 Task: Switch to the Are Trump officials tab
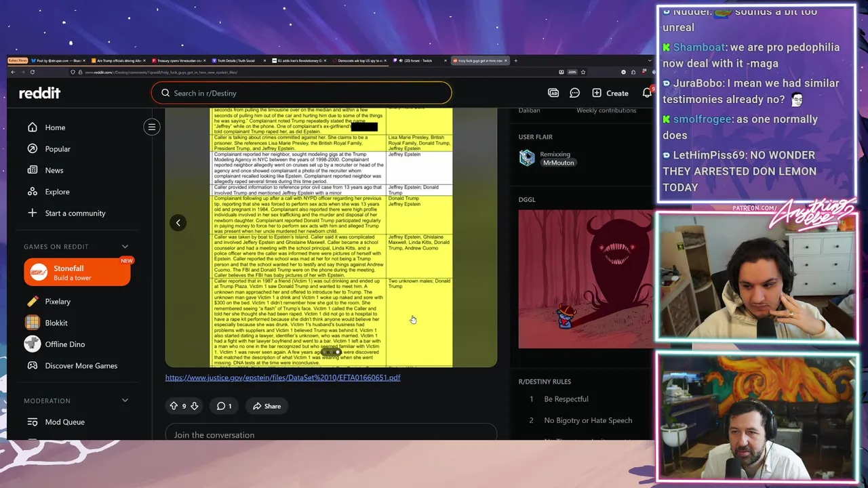[119, 61]
